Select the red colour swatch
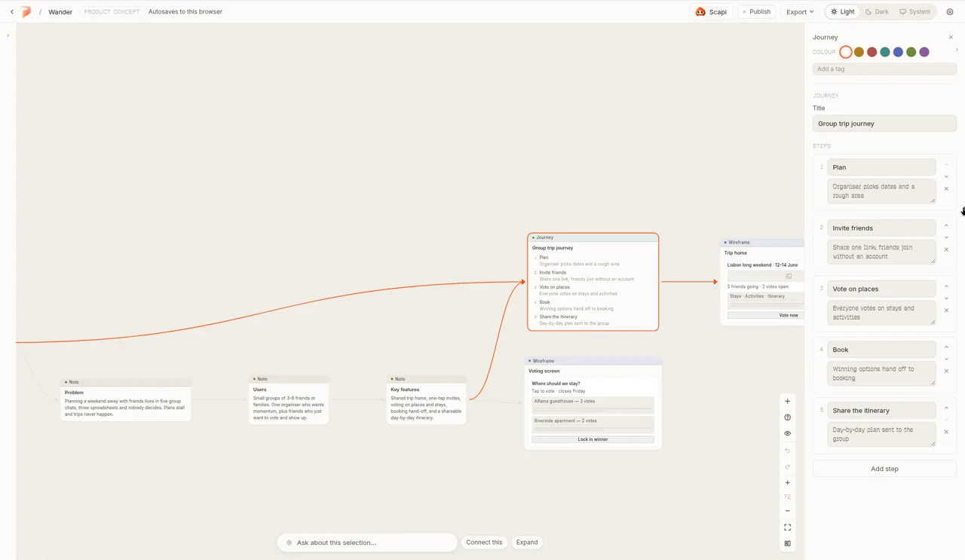Screen dimensions: 965x560 [872, 52]
